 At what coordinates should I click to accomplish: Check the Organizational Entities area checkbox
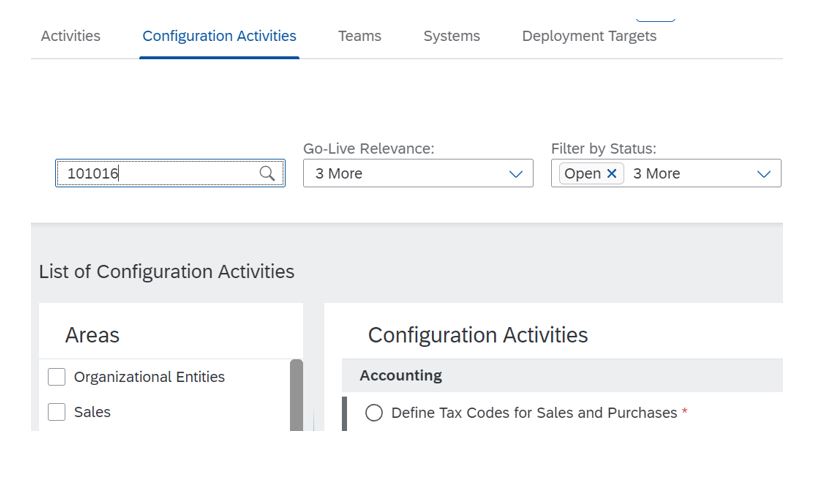pyautogui.click(x=57, y=377)
